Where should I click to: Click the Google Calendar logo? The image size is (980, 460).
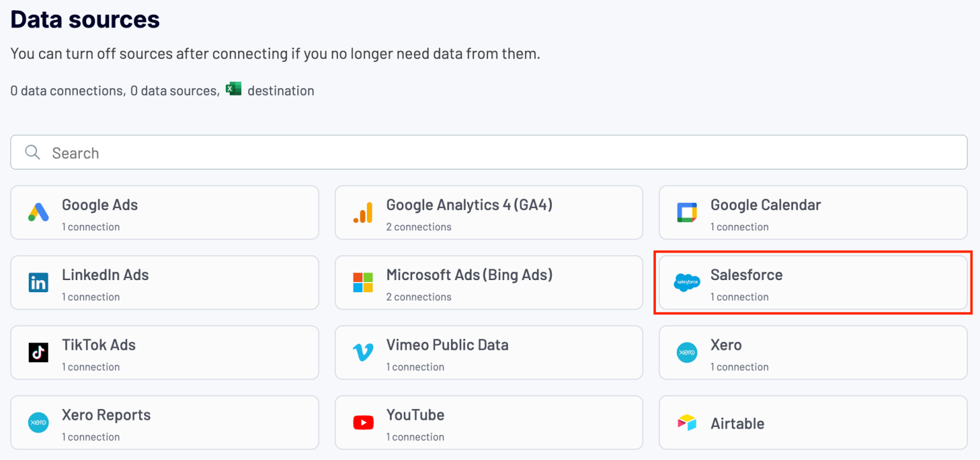pos(687,212)
